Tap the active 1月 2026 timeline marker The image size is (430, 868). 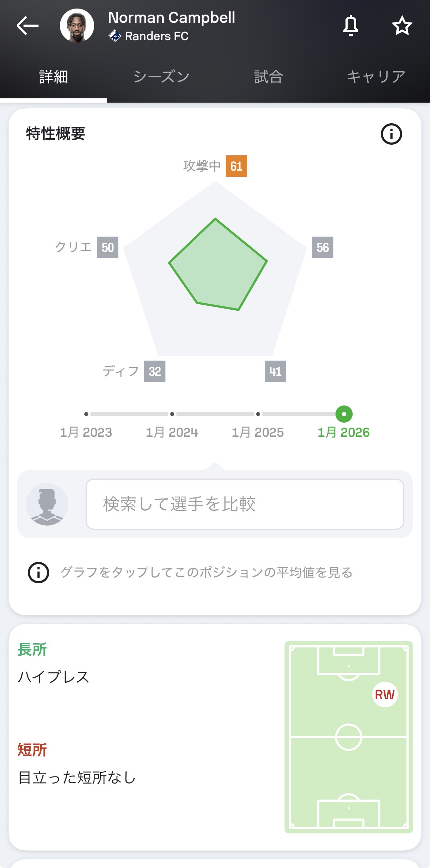pos(344,414)
